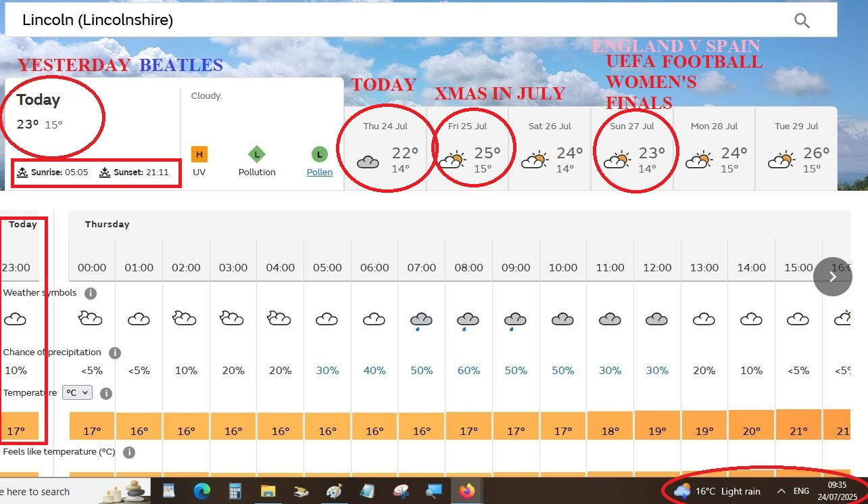Viewport: 868px width, 504px height.
Task: Open Firefox from the taskbar
Action: pos(466,491)
